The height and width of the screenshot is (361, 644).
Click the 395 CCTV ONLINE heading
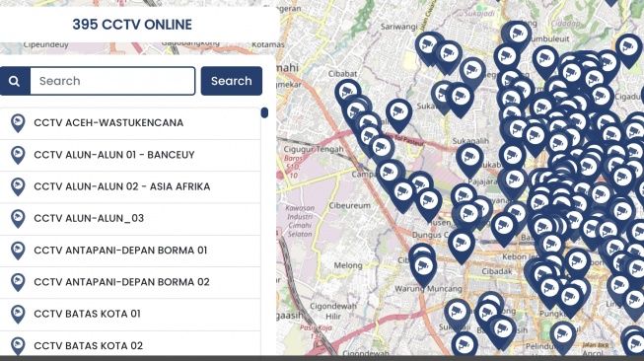point(132,25)
